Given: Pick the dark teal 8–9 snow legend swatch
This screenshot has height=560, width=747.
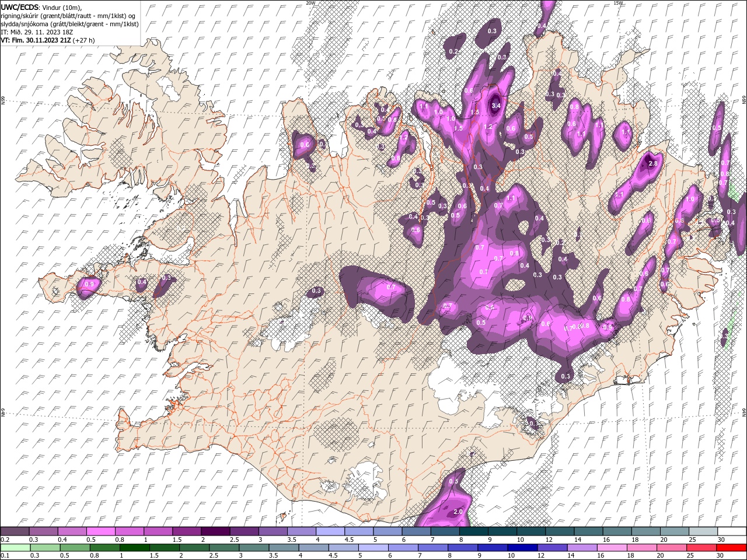Looking at the screenshot, I should click(x=473, y=531).
